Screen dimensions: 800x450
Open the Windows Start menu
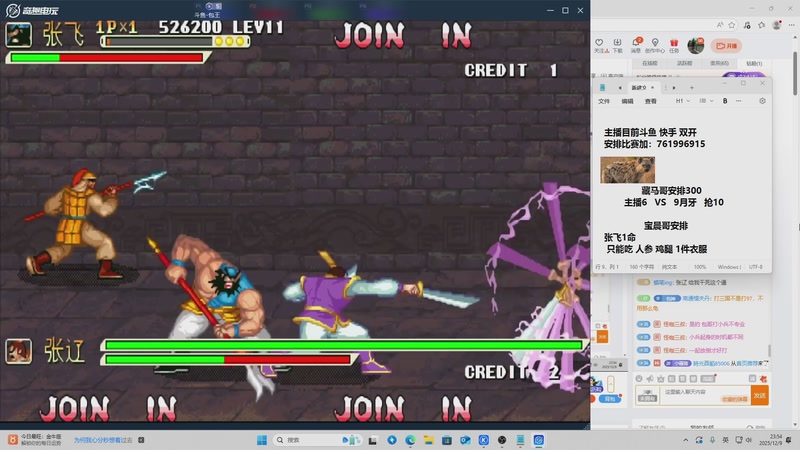(x=262, y=440)
